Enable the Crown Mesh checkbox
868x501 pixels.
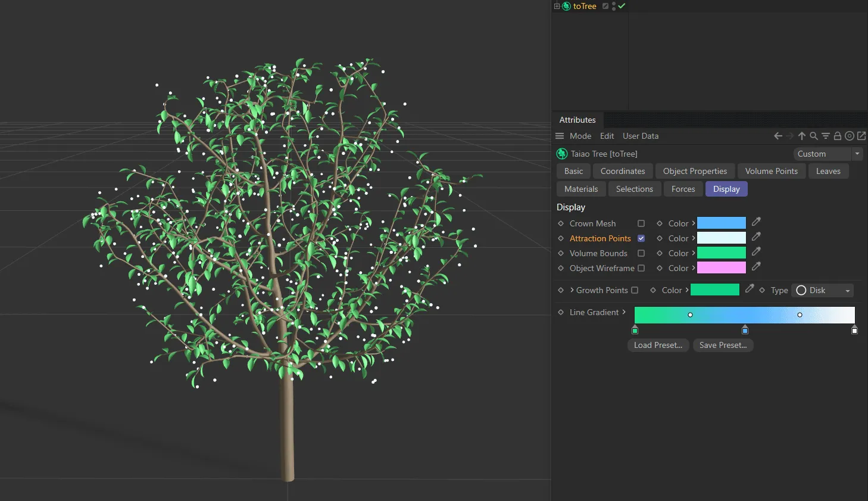641,223
